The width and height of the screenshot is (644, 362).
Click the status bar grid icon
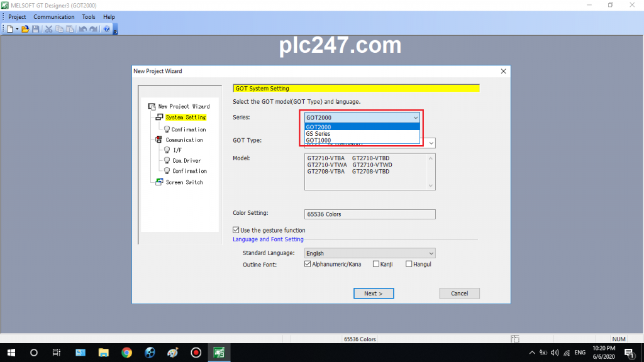[516, 339]
